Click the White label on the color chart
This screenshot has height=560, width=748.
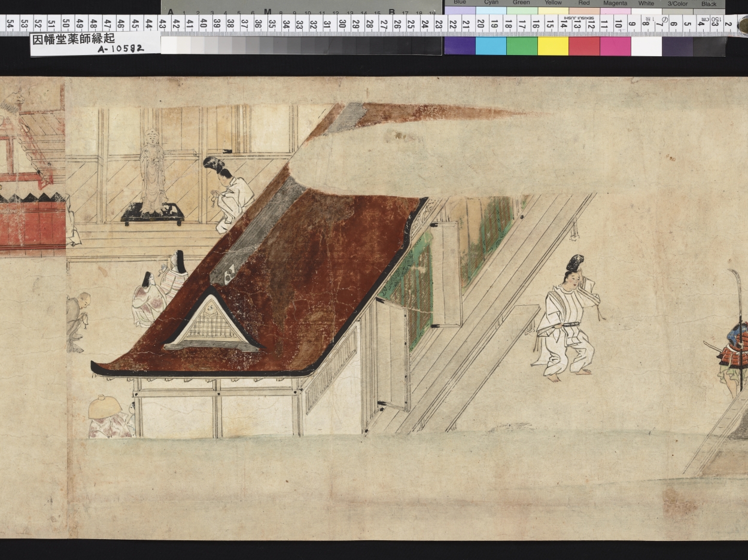(646, 3)
